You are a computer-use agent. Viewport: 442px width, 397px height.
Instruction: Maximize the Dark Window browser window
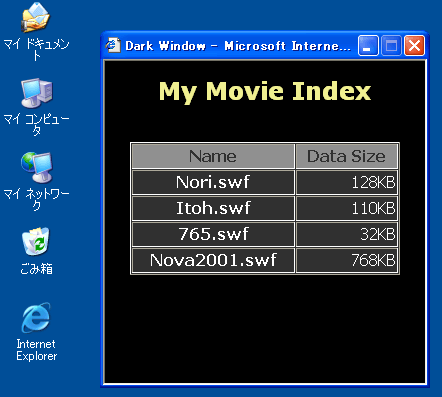click(391, 45)
